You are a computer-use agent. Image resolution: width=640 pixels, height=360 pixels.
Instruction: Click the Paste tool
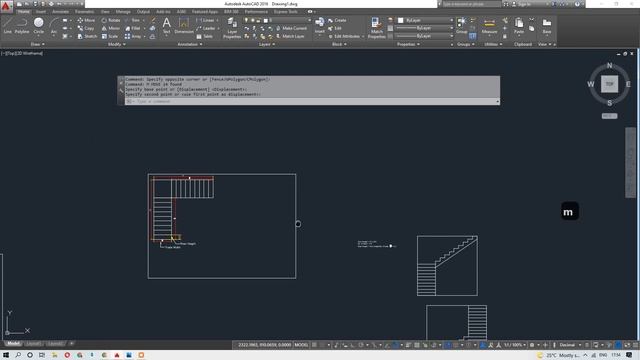point(519,26)
